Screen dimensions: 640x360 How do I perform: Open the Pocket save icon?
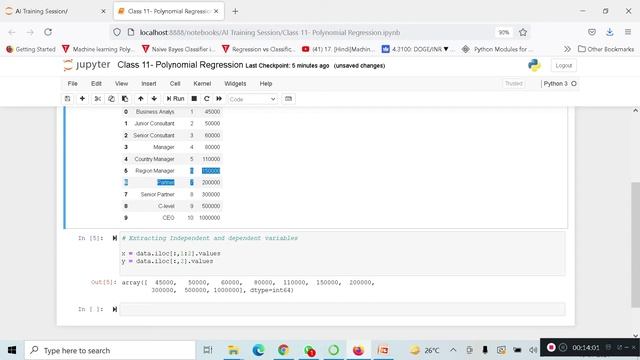click(591, 32)
